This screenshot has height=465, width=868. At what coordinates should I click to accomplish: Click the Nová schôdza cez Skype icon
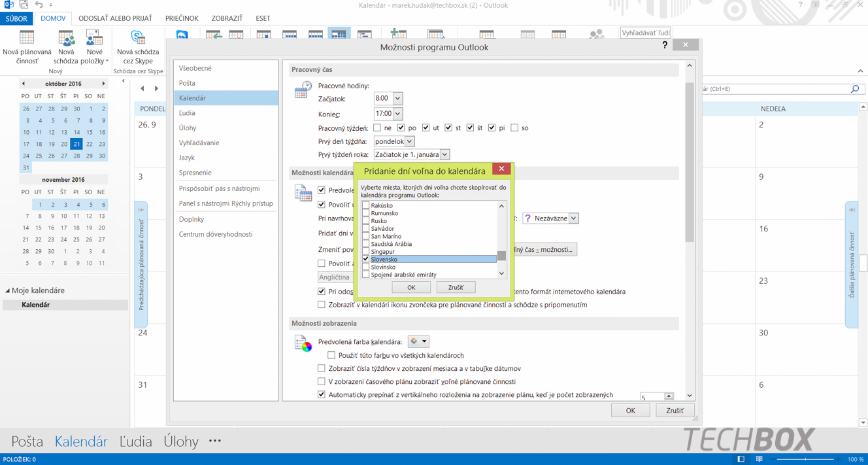tap(138, 39)
